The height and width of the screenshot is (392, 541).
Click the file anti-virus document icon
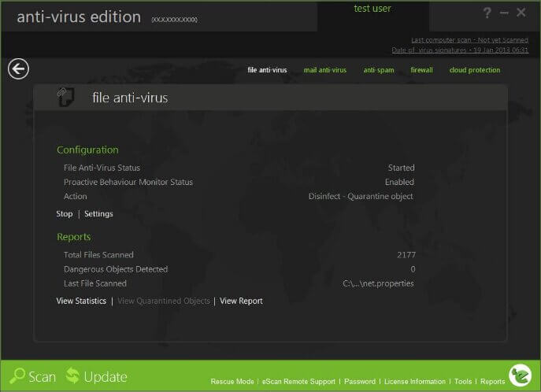click(x=66, y=97)
